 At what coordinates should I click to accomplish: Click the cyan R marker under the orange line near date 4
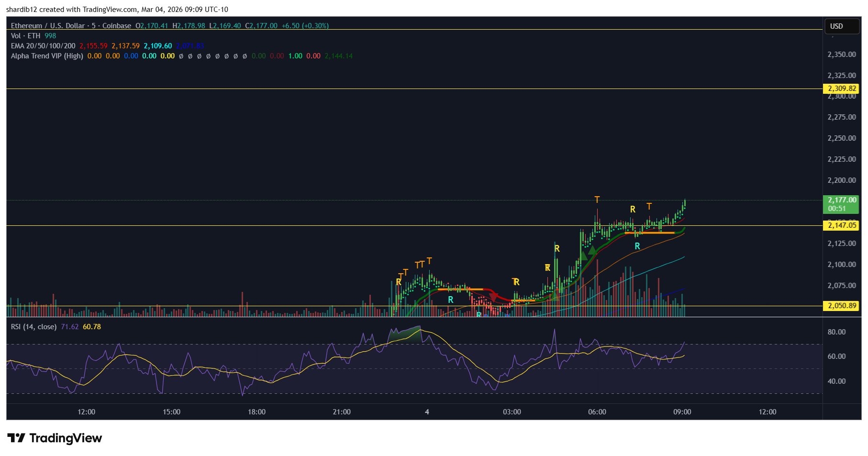click(450, 300)
